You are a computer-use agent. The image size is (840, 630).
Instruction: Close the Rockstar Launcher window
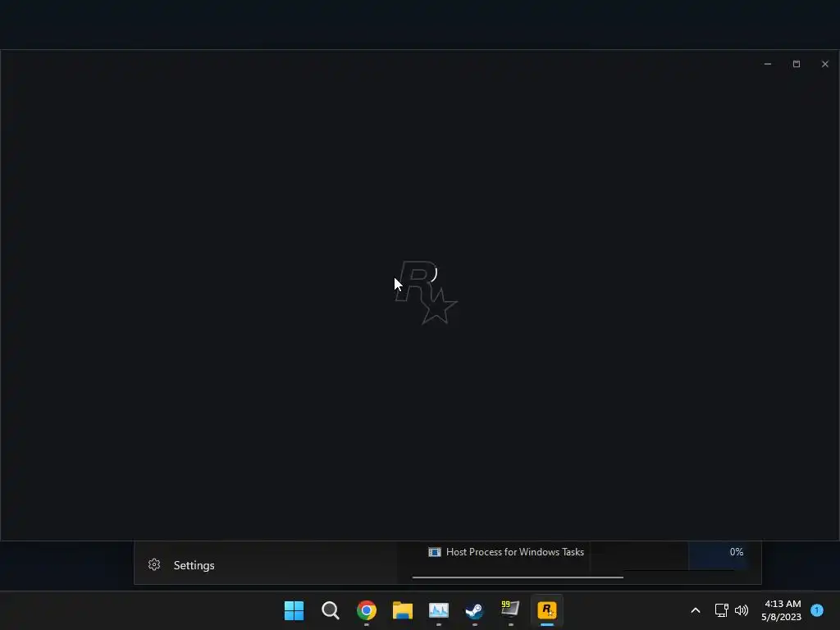[825, 64]
